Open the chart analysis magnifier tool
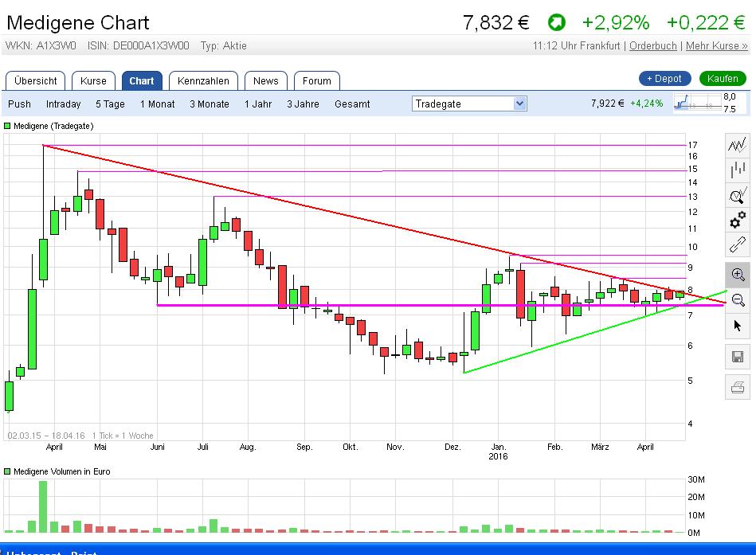 738,195
